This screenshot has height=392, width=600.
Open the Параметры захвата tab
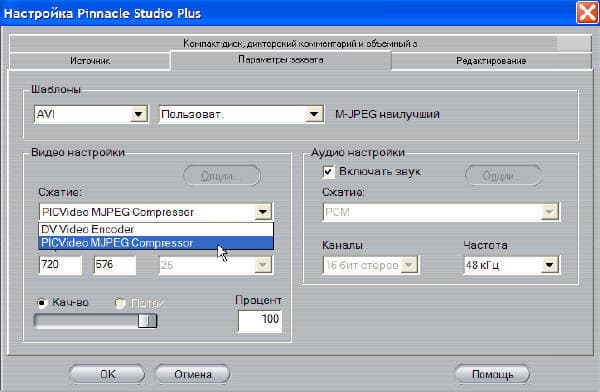(281, 60)
